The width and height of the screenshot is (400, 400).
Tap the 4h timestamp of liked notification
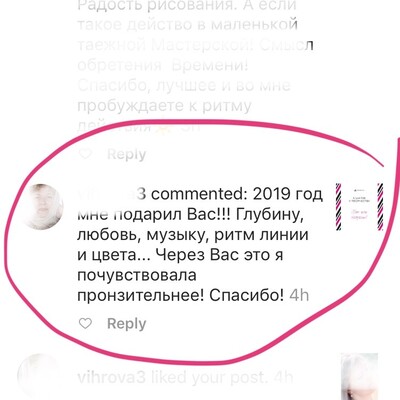click(x=283, y=377)
